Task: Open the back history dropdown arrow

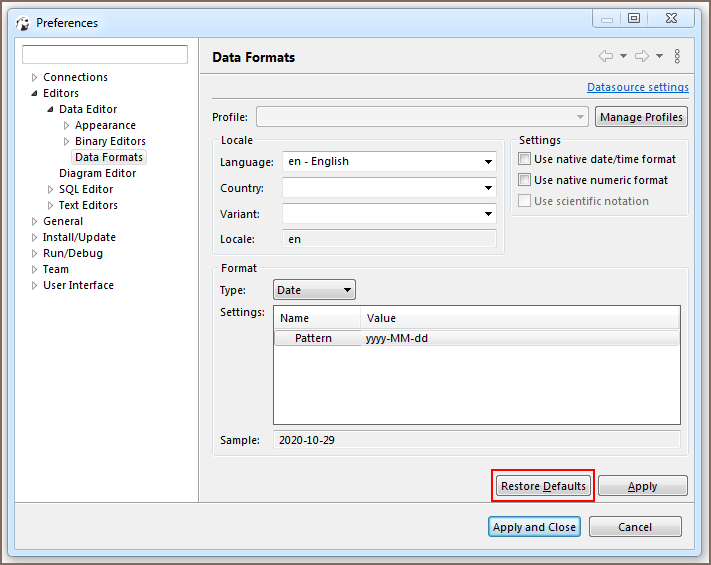Action: click(x=623, y=57)
